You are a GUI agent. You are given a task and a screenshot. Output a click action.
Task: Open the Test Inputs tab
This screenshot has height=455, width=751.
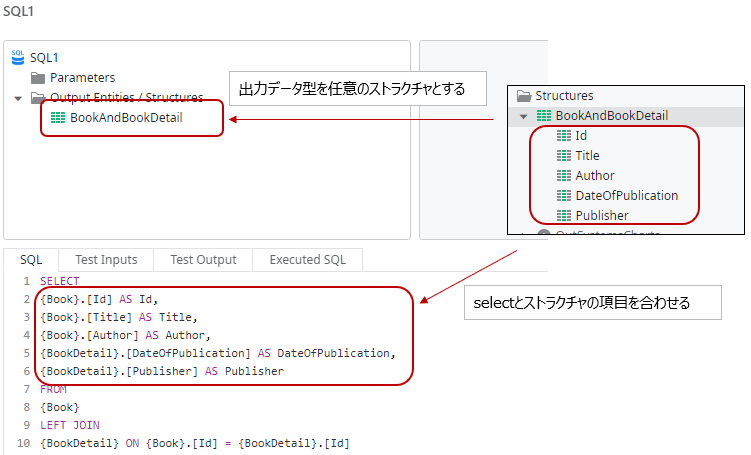click(x=106, y=260)
